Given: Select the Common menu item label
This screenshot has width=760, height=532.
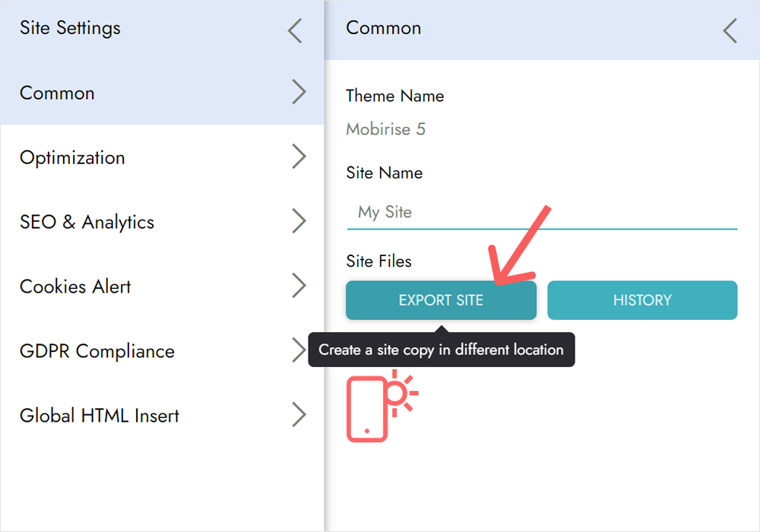Looking at the screenshot, I should [57, 93].
